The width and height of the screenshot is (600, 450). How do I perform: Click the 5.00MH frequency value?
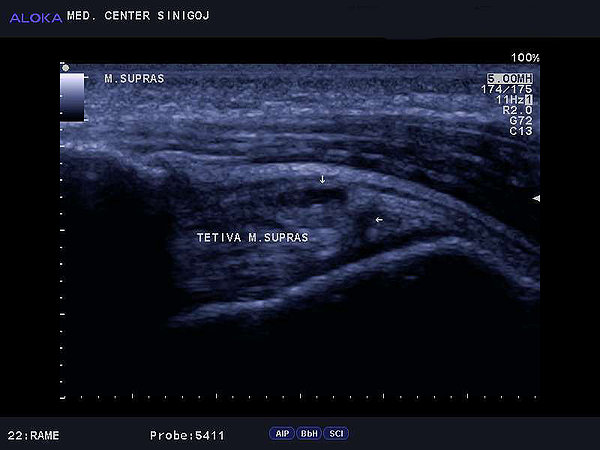tap(510, 78)
